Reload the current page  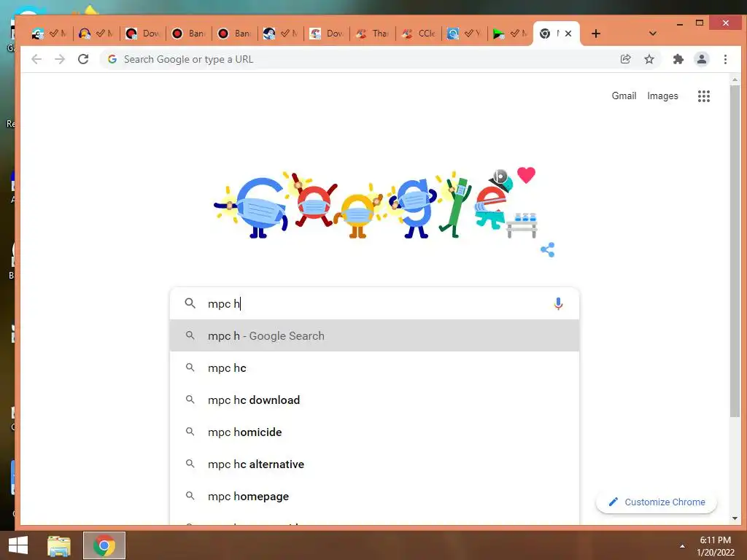[83, 59]
